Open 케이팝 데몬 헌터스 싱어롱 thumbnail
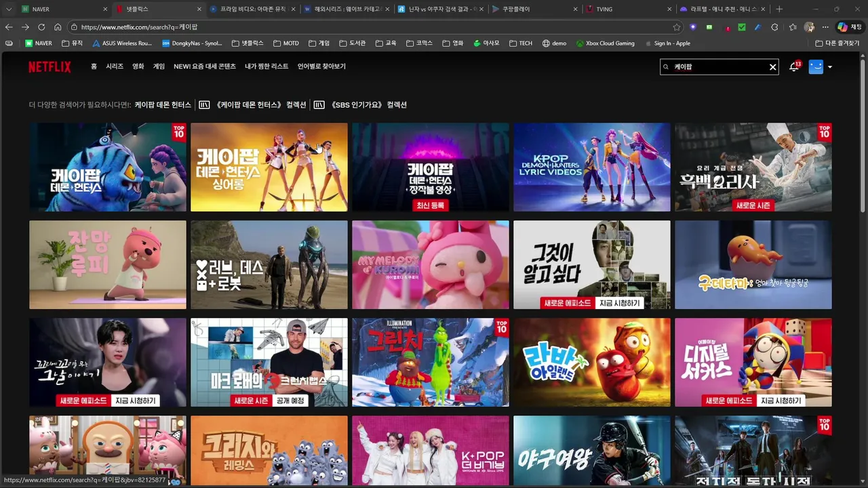 269,167
